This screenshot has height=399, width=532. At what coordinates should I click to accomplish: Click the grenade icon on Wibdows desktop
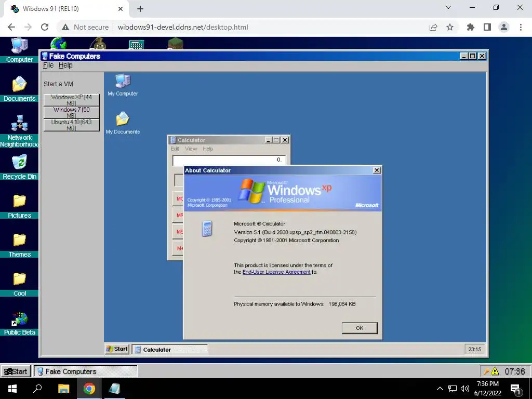point(98,44)
